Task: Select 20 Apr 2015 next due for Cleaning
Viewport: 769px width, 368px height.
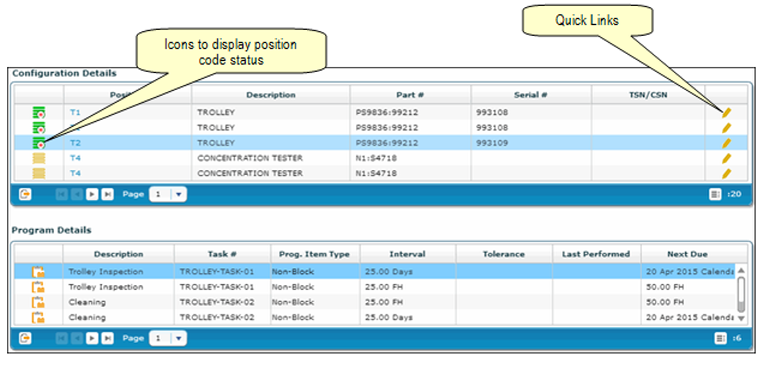Action: 690,317
